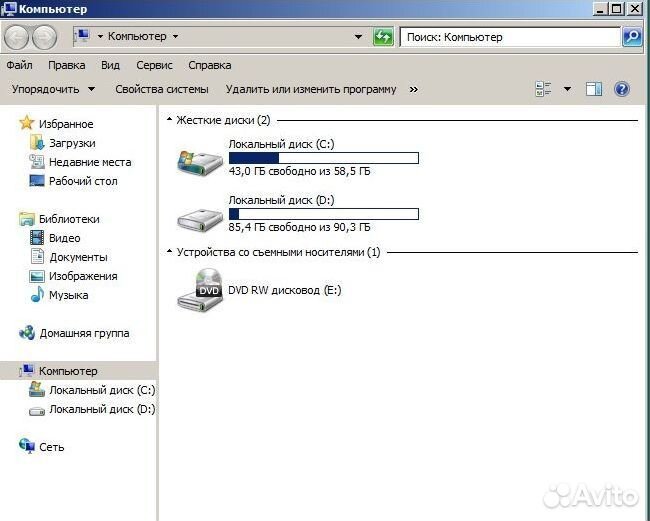The image size is (650, 521).
Task: Toggle the preview pane icon
Action: pyautogui.click(x=594, y=89)
